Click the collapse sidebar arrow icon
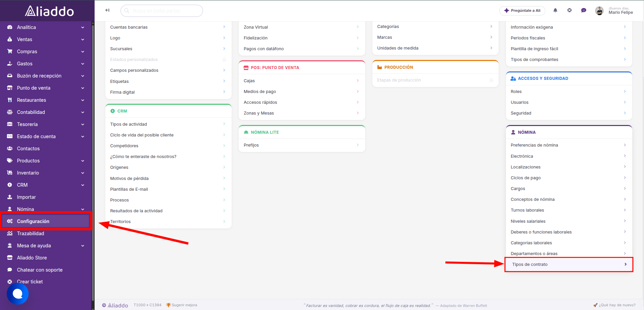Viewport: 644px width, 310px height. point(107,10)
